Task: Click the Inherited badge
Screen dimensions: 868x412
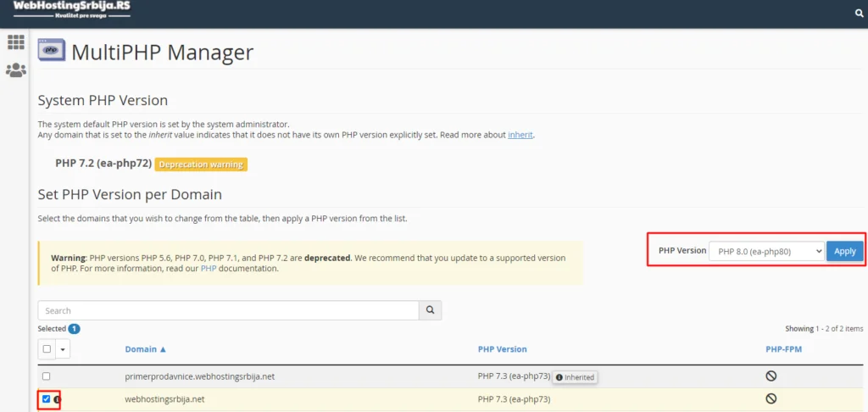Action: pos(576,377)
